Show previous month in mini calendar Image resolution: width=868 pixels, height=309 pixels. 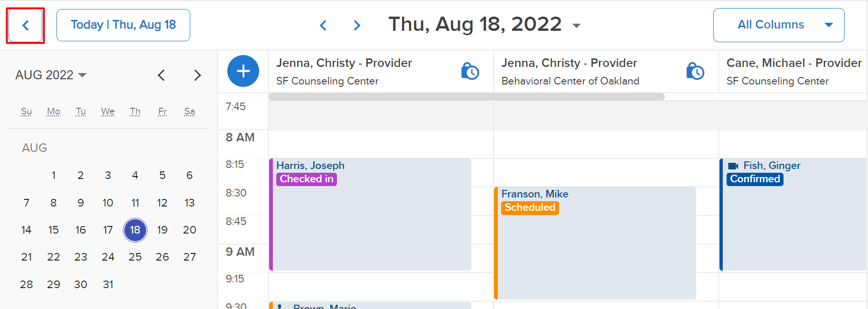tap(161, 75)
